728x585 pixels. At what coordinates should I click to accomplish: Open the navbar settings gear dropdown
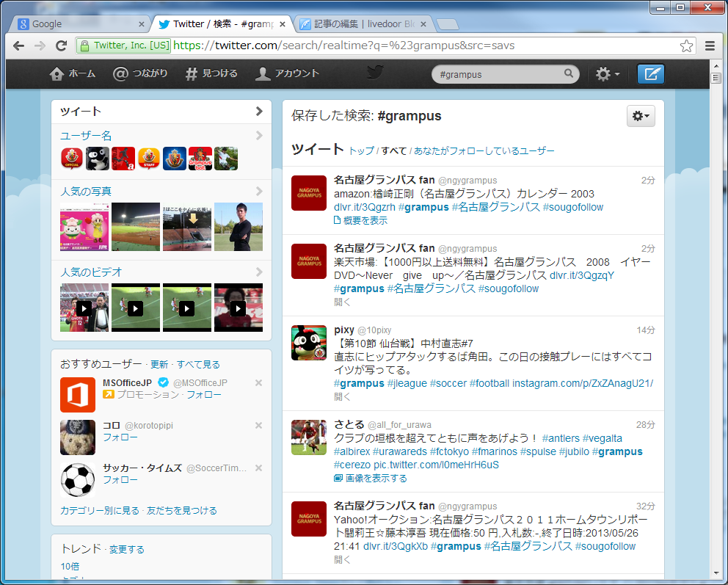(608, 74)
